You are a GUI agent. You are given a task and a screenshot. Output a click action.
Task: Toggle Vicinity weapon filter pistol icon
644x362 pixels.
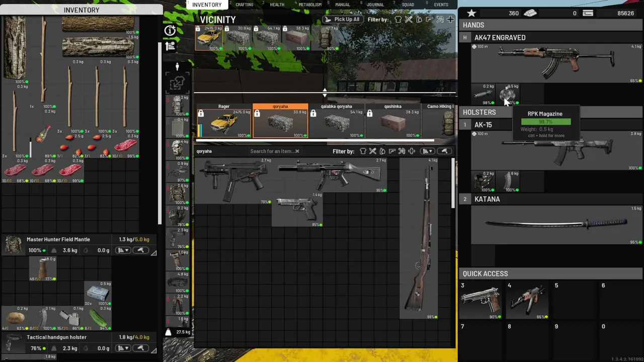pos(429,20)
